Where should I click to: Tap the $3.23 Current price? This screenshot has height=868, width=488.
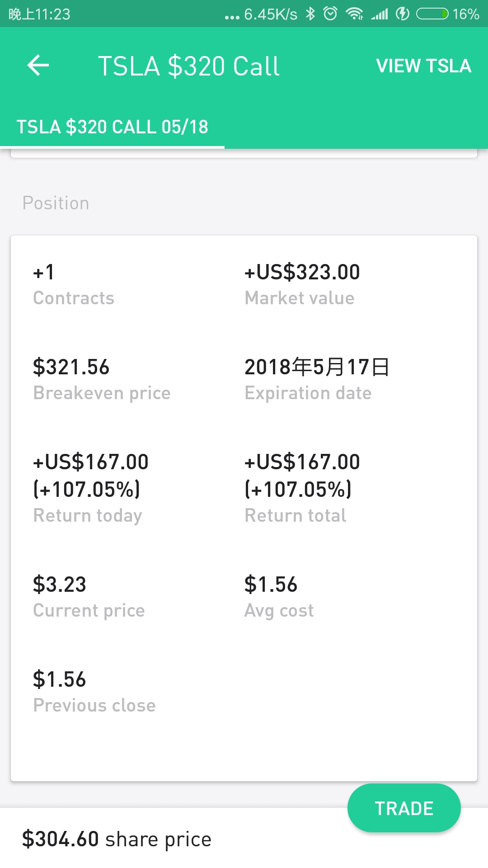60,585
